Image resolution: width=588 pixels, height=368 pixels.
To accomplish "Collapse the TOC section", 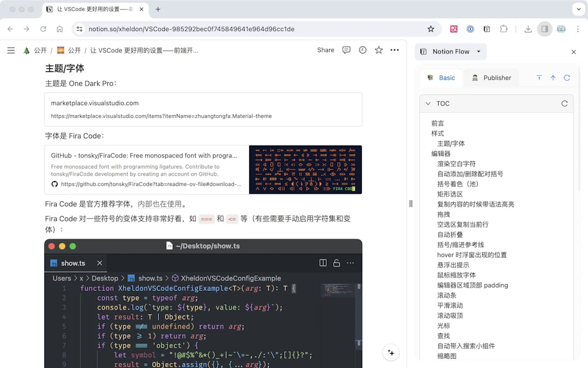I will tap(428, 103).
